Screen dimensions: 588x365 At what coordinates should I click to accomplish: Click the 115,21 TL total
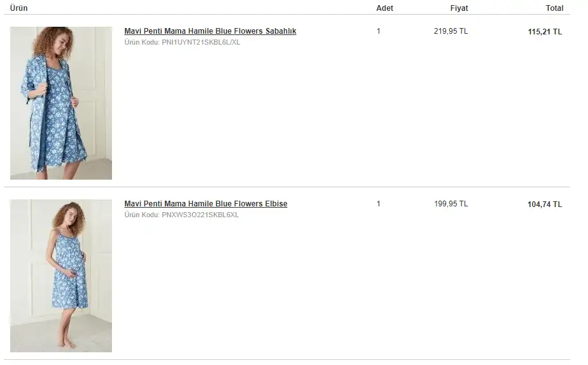545,32
